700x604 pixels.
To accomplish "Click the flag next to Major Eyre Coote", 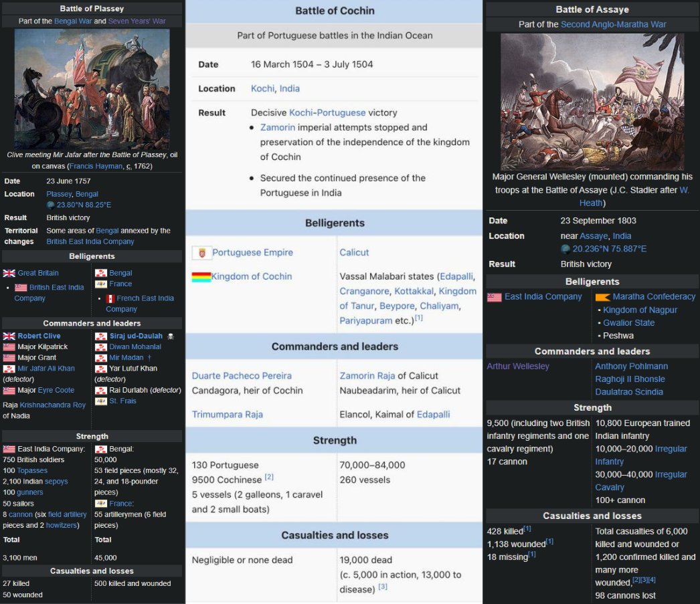I will click(9, 391).
